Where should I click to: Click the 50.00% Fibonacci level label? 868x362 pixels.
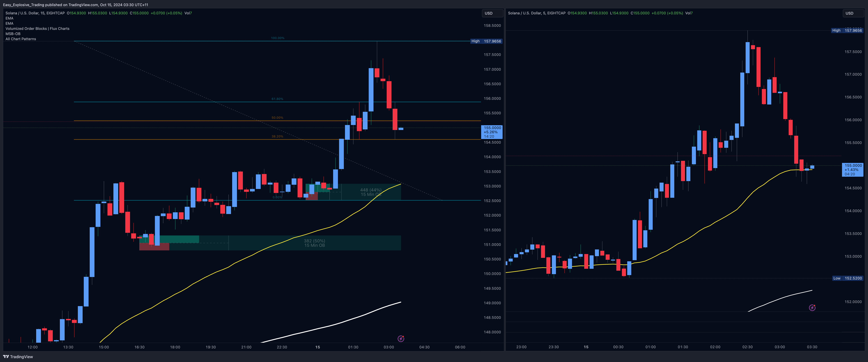[x=277, y=118]
